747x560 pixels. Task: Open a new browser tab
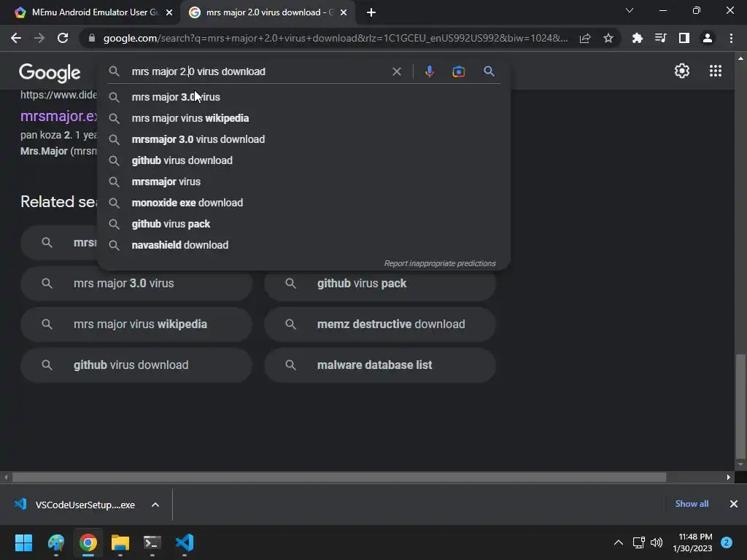coord(371,13)
